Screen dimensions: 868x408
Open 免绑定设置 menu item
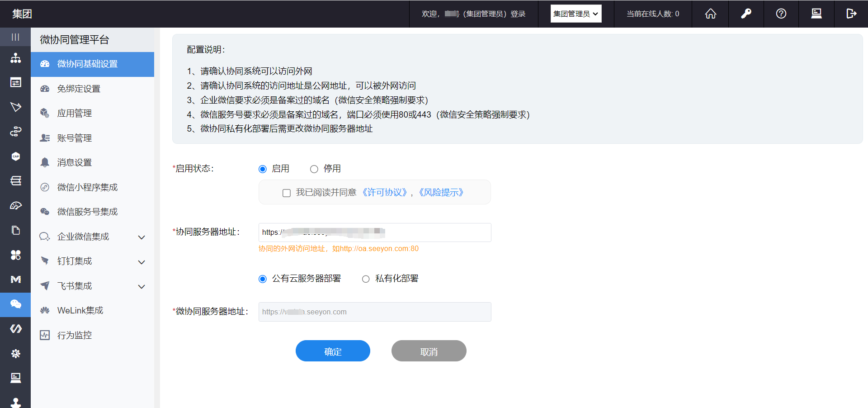point(79,89)
